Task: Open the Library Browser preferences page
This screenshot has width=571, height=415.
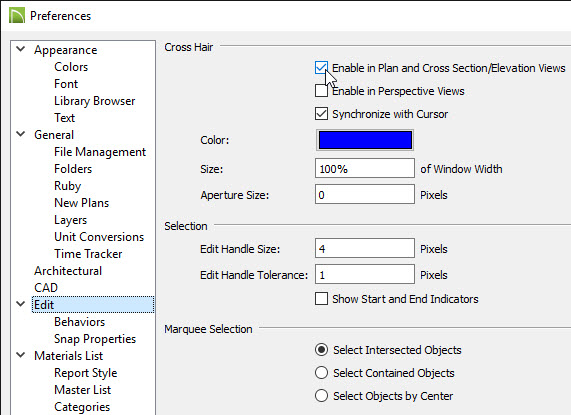Action: pos(94,101)
